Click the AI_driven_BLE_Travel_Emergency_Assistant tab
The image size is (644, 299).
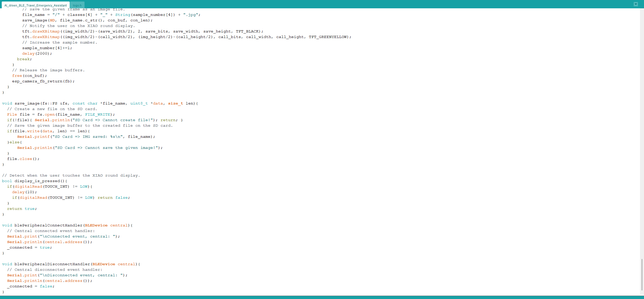pos(35,5)
